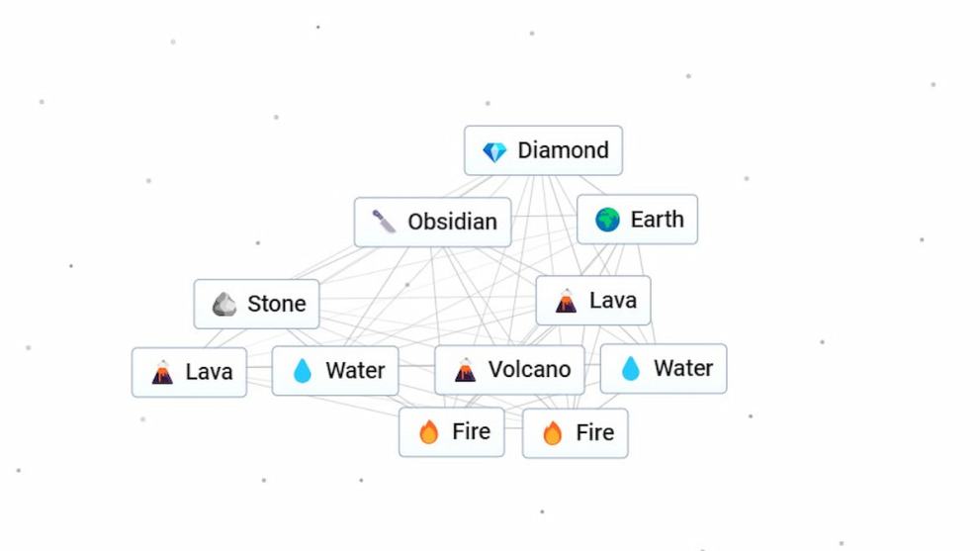This screenshot has height=551, width=980.
Task: Click the flame icon of the rightmost Fire
Action: pos(553,433)
